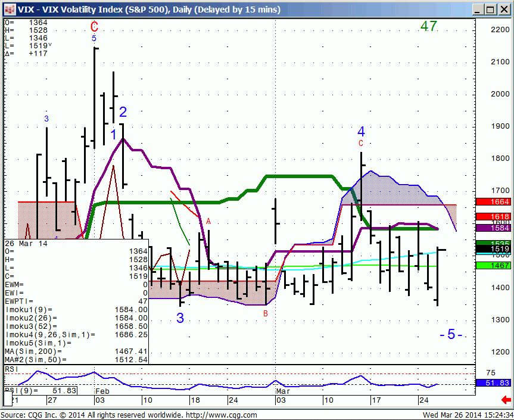Click the green 1467 price label

click(x=493, y=265)
